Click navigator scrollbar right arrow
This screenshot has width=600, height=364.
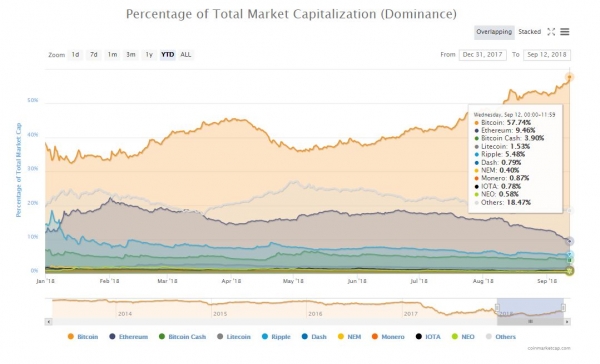[x=567, y=322]
